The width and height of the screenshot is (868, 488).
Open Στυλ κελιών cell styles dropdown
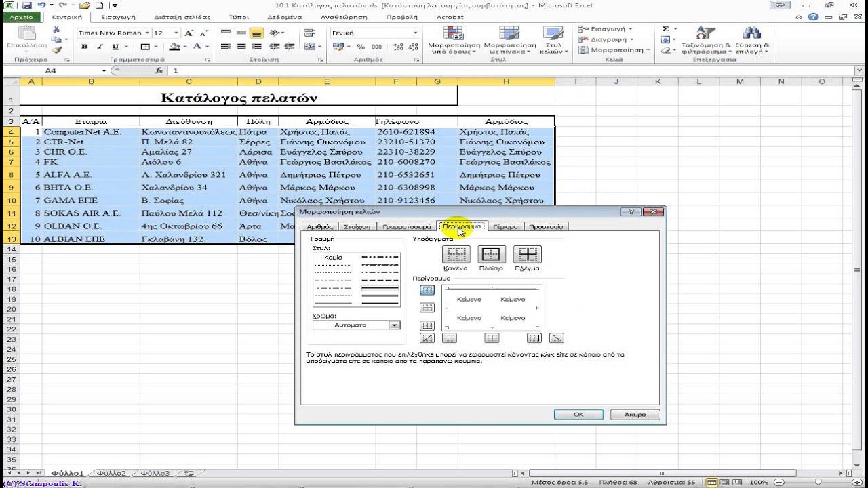click(x=553, y=40)
